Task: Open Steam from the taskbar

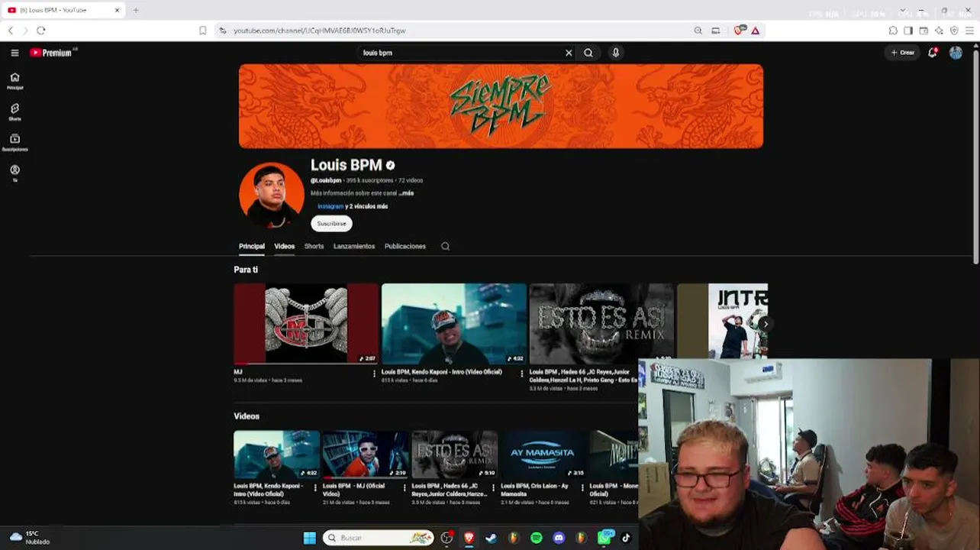Action: pos(492,538)
